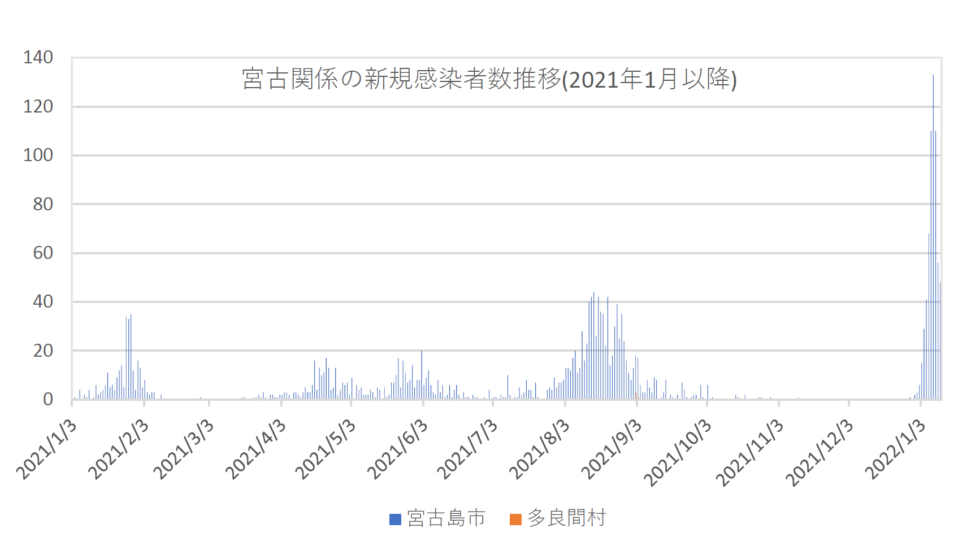This screenshot has width=980, height=541.
Task: Click the 60 value on the y-axis
Action: [43, 253]
